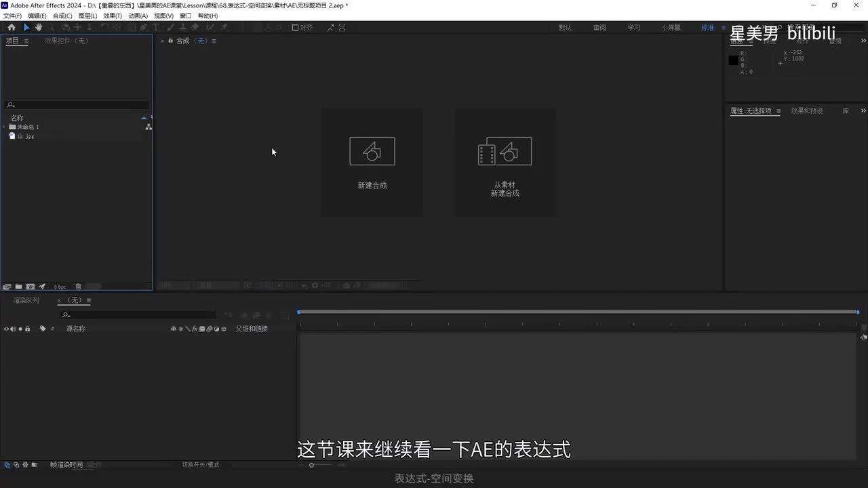
Task: Sort by the 名称 column header
Action: (17, 118)
